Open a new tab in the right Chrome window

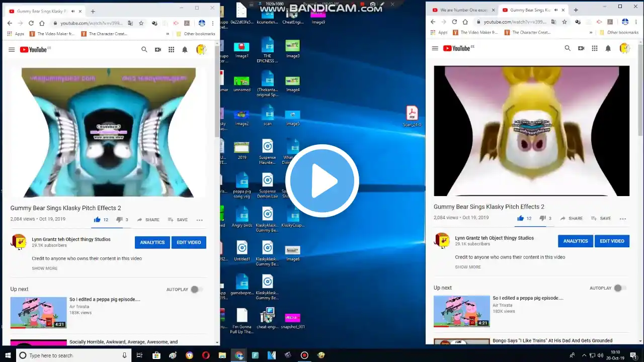coord(576,10)
